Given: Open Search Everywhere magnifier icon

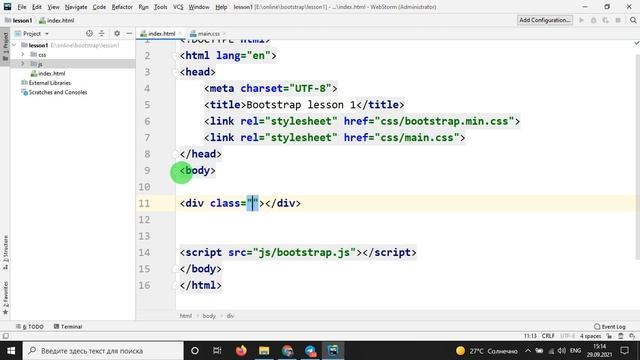Looking at the screenshot, I should pyautogui.click(x=633, y=20).
